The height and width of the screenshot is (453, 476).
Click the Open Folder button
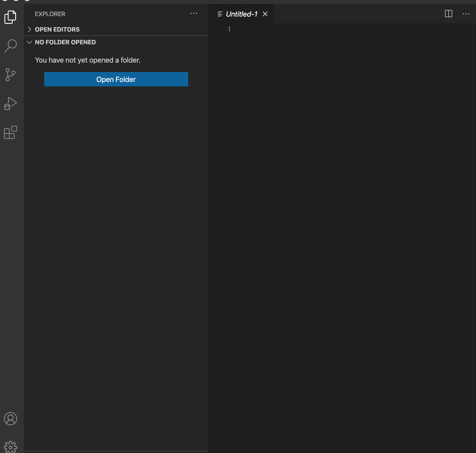[116, 79]
